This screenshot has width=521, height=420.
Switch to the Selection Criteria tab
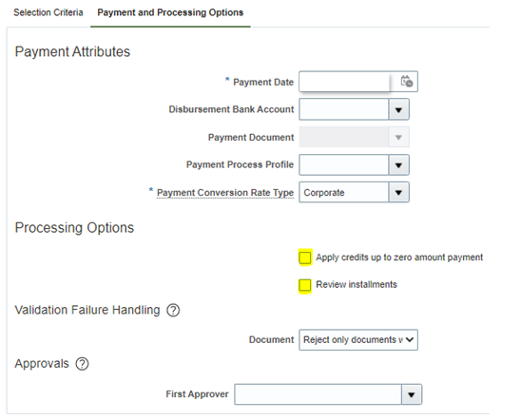48,12
